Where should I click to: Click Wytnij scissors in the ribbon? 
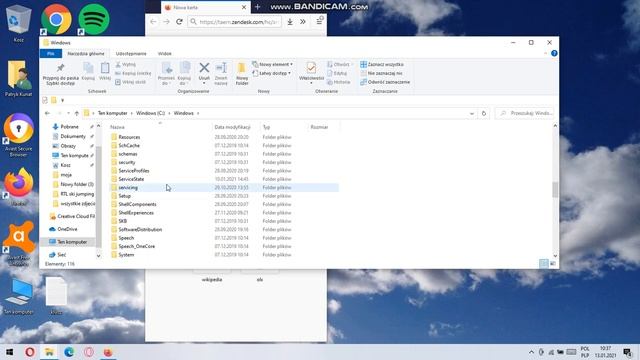pyautogui.click(x=125, y=64)
